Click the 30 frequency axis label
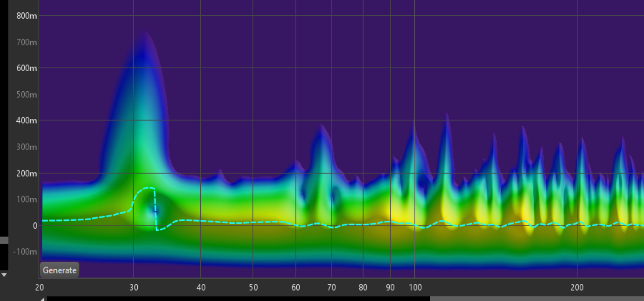The width and height of the screenshot is (644, 301). 134,287
